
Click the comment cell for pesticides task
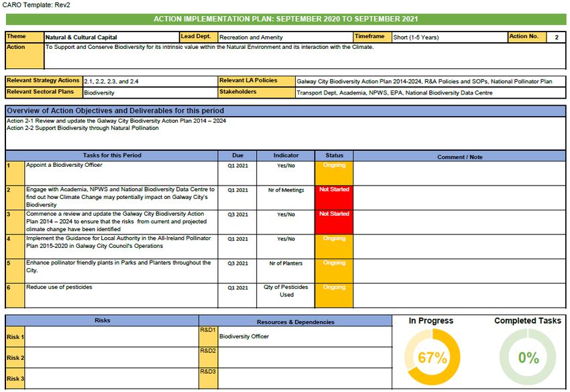tap(459, 296)
